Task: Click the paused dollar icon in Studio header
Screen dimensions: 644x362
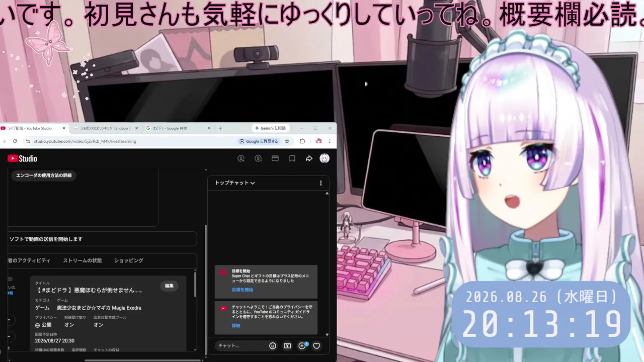Action: pos(258,158)
